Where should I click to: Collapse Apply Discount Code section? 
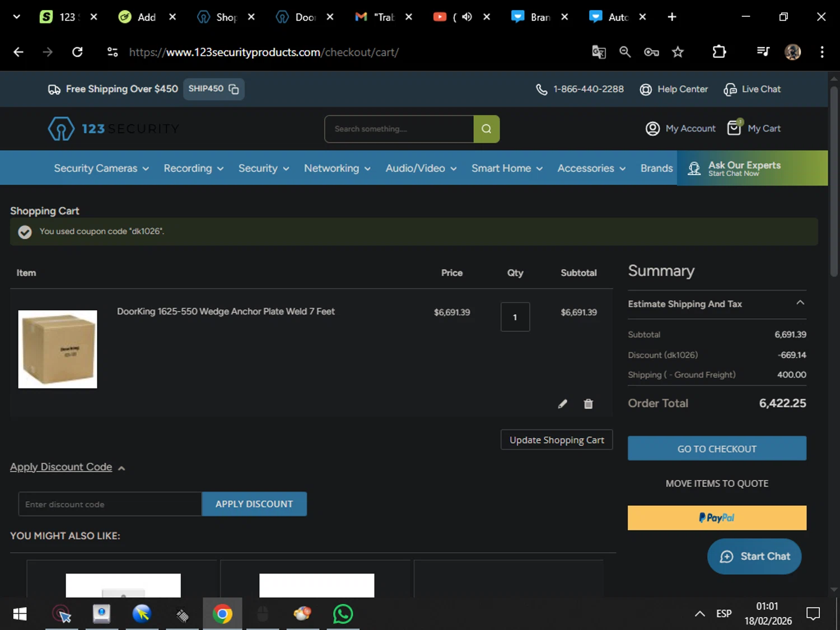[67, 467]
